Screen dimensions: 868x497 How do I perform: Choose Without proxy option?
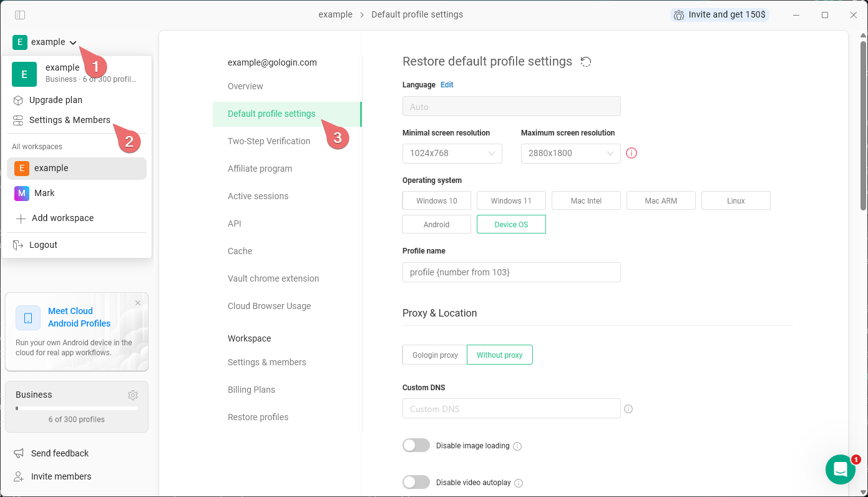point(500,355)
